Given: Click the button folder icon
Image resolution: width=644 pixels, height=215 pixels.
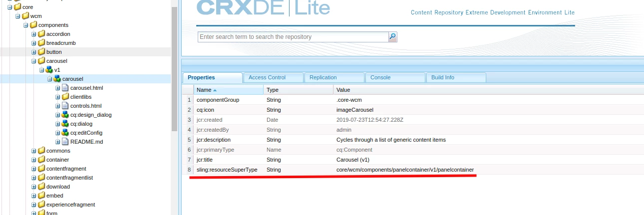Looking at the screenshot, I should point(41,52).
